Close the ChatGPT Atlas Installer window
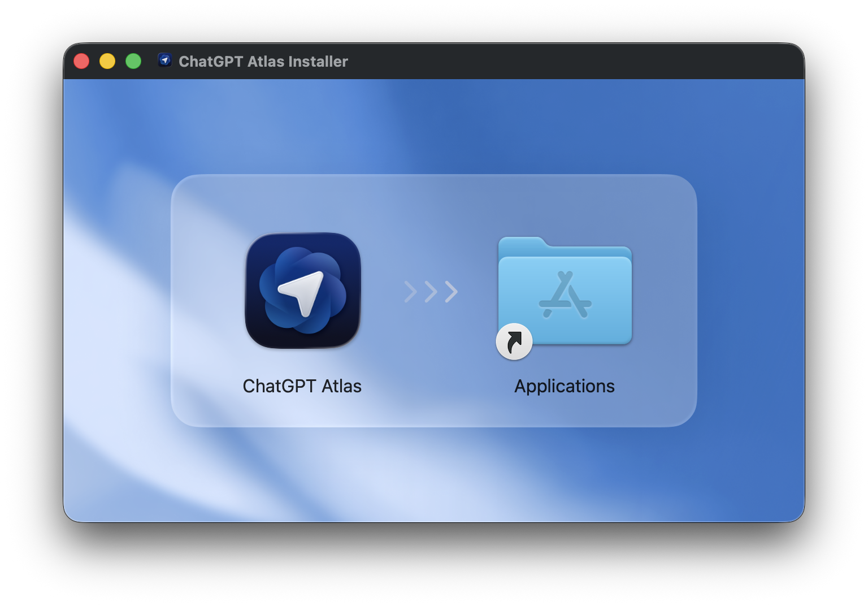 81,61
